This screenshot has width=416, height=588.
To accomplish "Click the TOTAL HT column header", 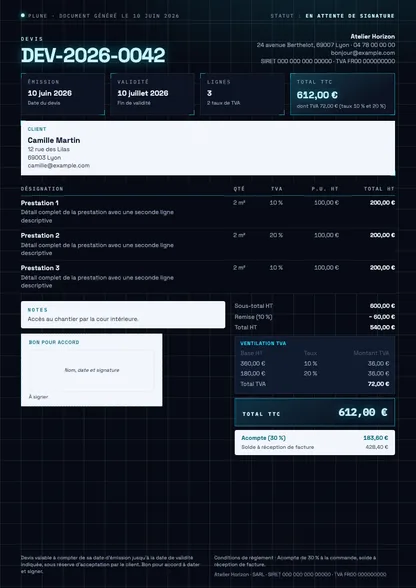I will (x=379, y=189).
